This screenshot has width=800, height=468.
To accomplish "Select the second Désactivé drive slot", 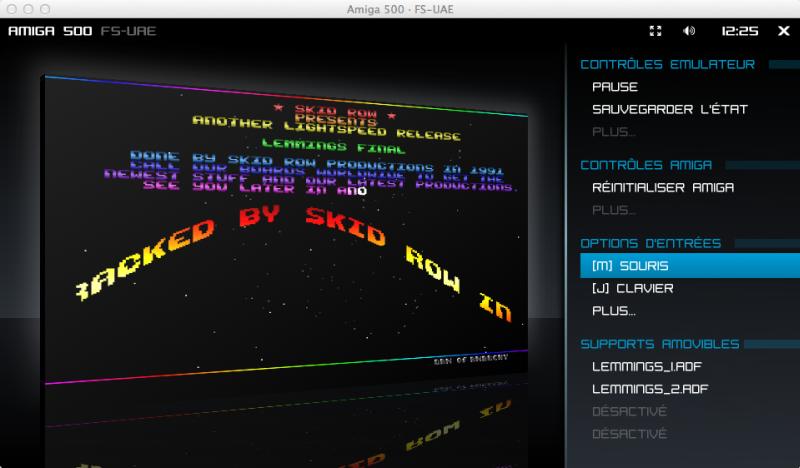I will click(629, 434).
